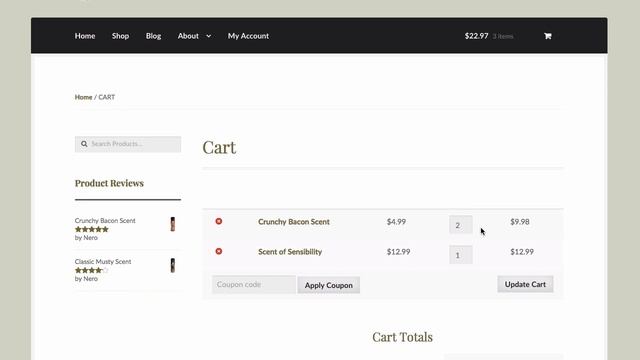The height and width of the screenshot is (360, 640).
Task: Focus the Coupon code field
Action: (x=253, y=284)
